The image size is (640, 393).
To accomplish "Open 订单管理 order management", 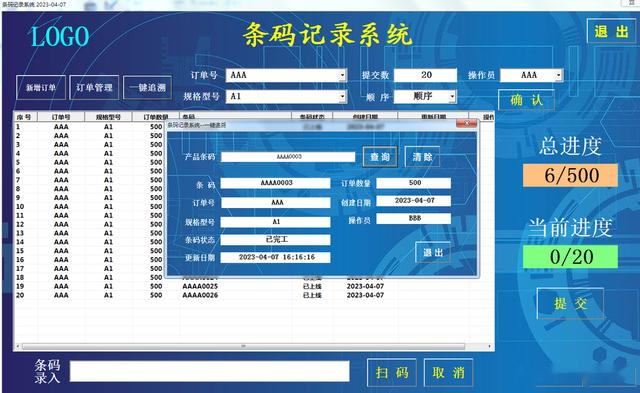I will pyautogui.click(x=94, y=87).
